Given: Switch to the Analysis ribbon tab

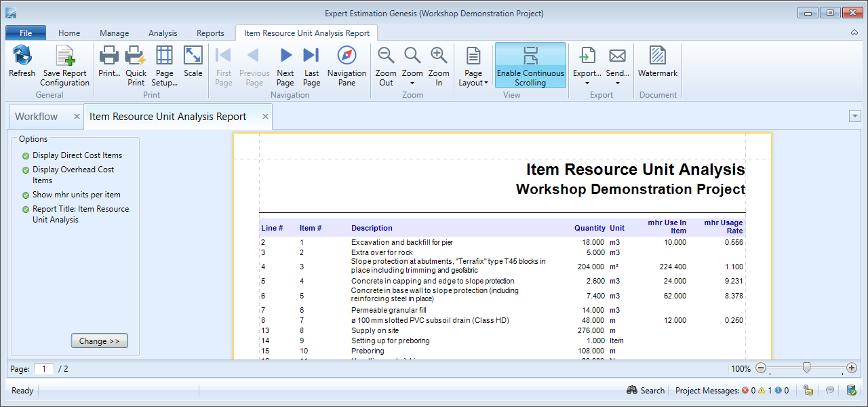Looking at the screenshot, I should (x=163, y=33).
